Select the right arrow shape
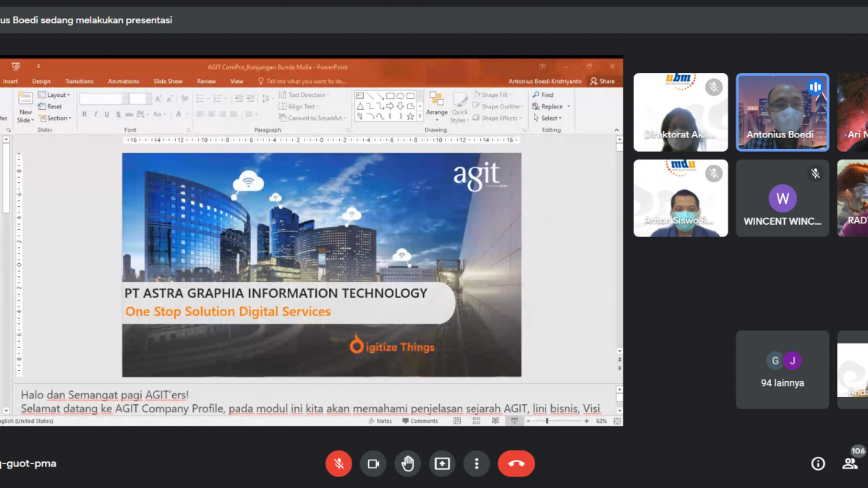The height and width of the screenshot is (488, 868). tap(391, 106)
